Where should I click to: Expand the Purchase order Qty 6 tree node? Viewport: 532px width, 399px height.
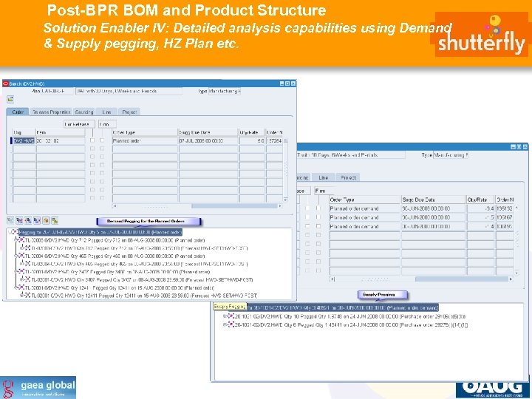[x=225, y=325]
